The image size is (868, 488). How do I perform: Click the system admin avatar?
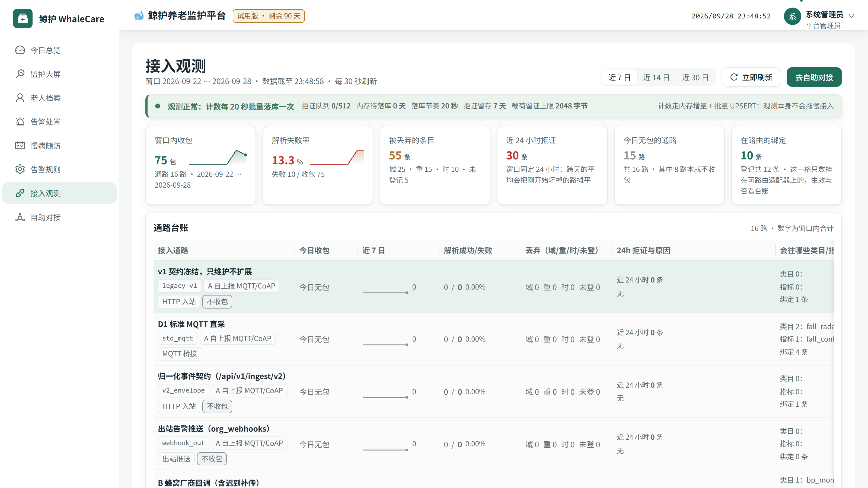[x=793, y=17]
